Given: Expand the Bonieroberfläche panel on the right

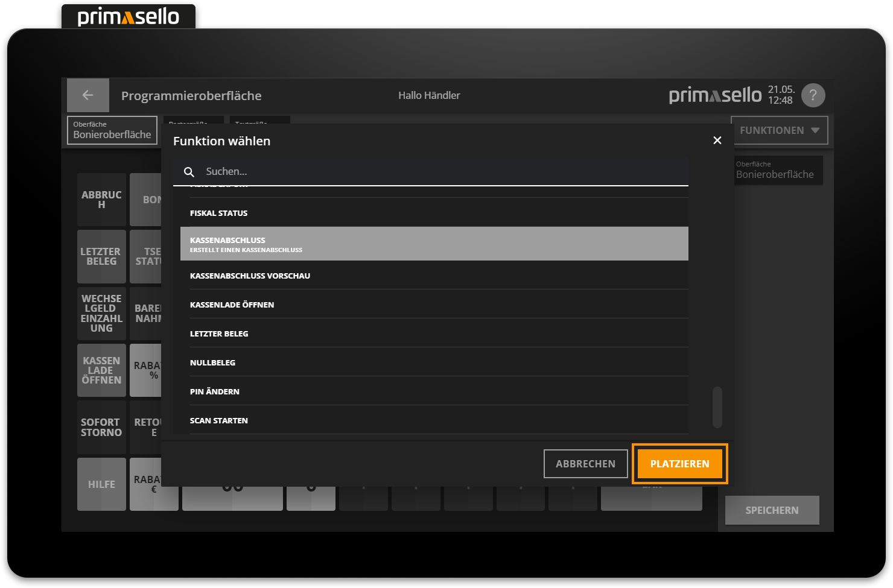Looking at the screenshot, I should [778, 170].
